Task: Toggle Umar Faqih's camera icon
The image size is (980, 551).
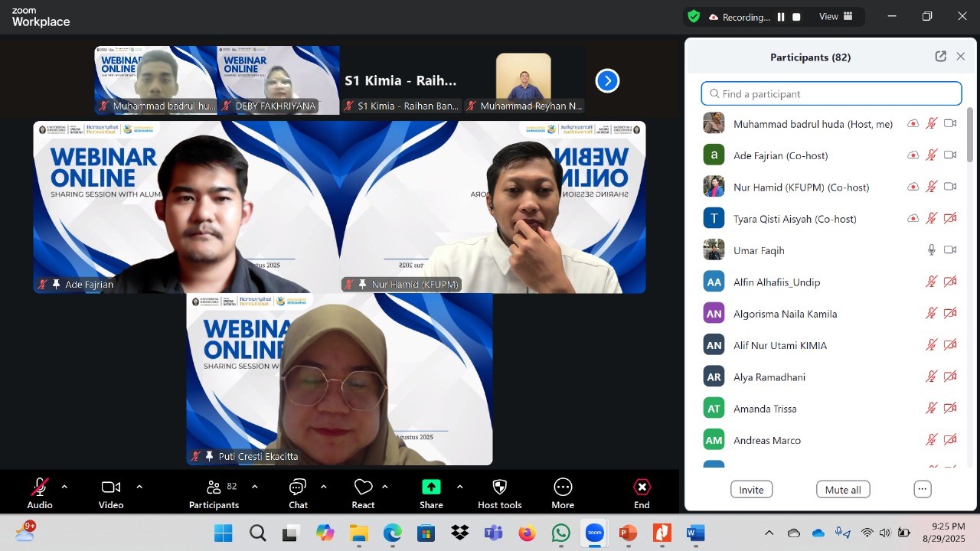Action: pos(950,249)
